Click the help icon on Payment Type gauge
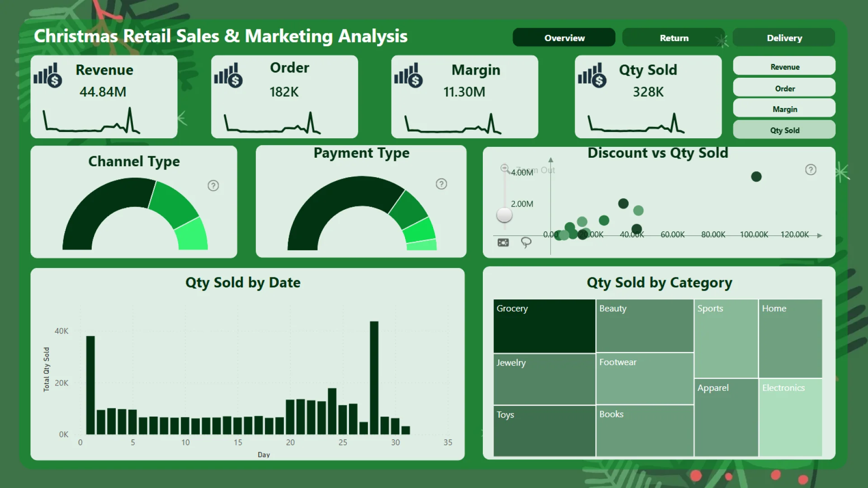This screenshot has height=488, width=868. [441, 184]
